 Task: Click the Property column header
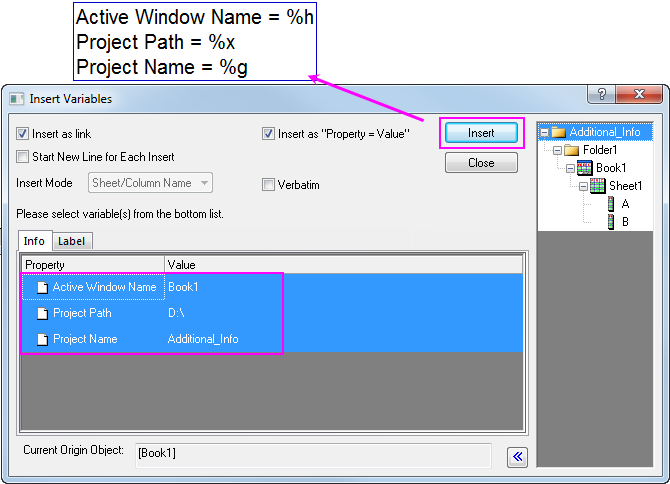pos(93,265)
